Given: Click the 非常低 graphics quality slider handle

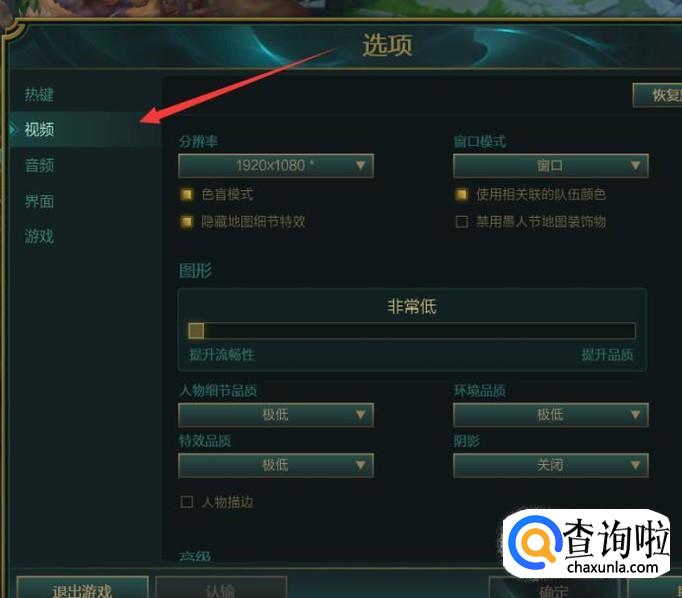Looking at the screenshot, I should (x=196, y=331).
